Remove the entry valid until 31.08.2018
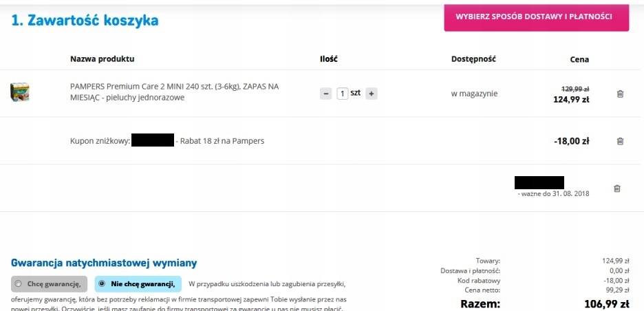The width and height of the screenshot is (644, 311). point(617,188)
